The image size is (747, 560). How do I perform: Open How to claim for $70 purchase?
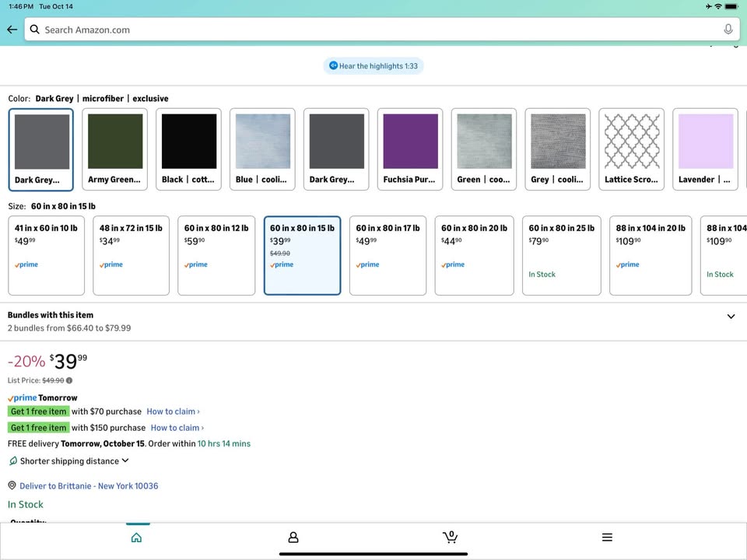pos(173,411)
